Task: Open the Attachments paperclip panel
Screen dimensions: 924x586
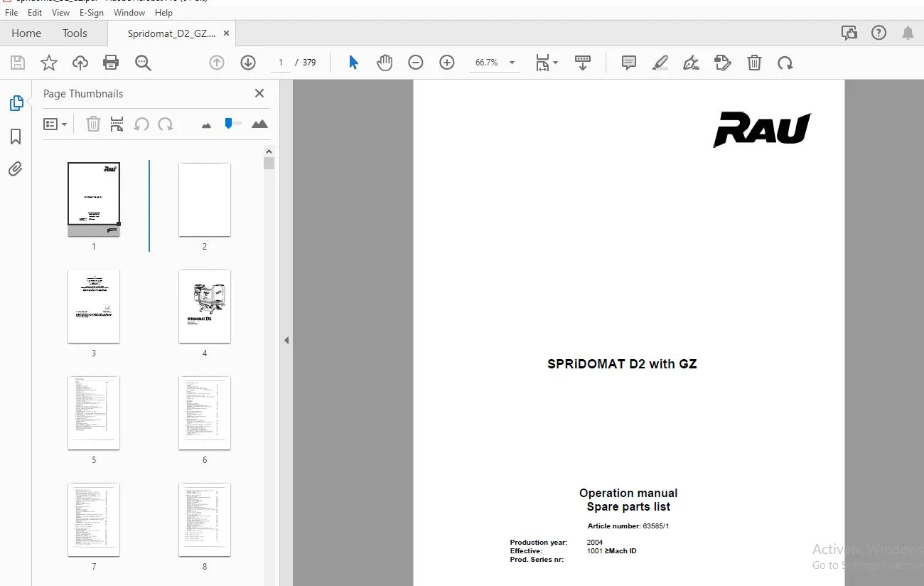Action: click(x=16, y=169)
